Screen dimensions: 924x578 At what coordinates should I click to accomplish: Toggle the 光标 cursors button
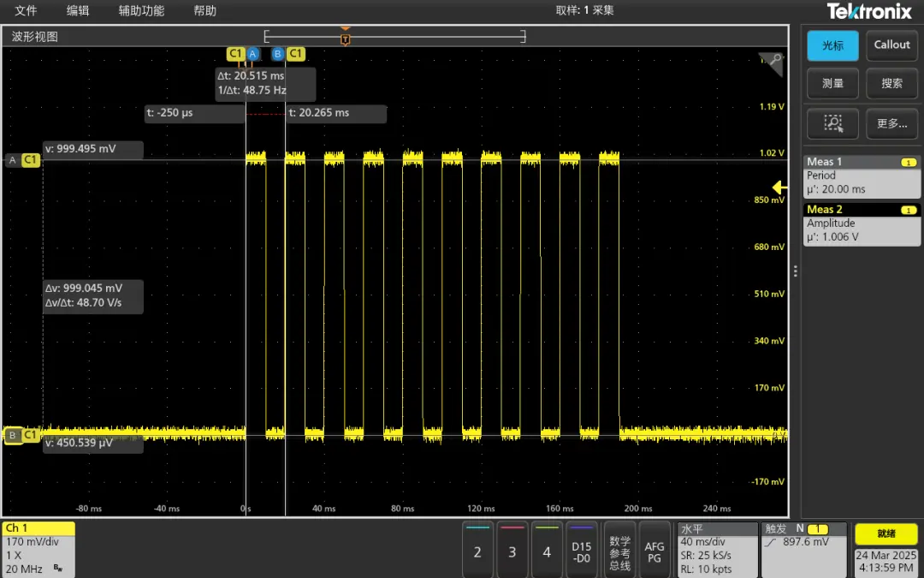(x=832, y=45)
